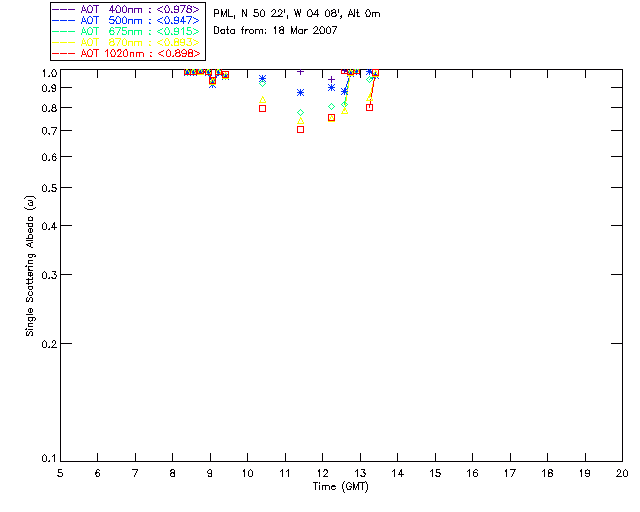The width and height of the screenshot is (640, 512).
Task: Select the PML station location title text
Action: point(297,14)
